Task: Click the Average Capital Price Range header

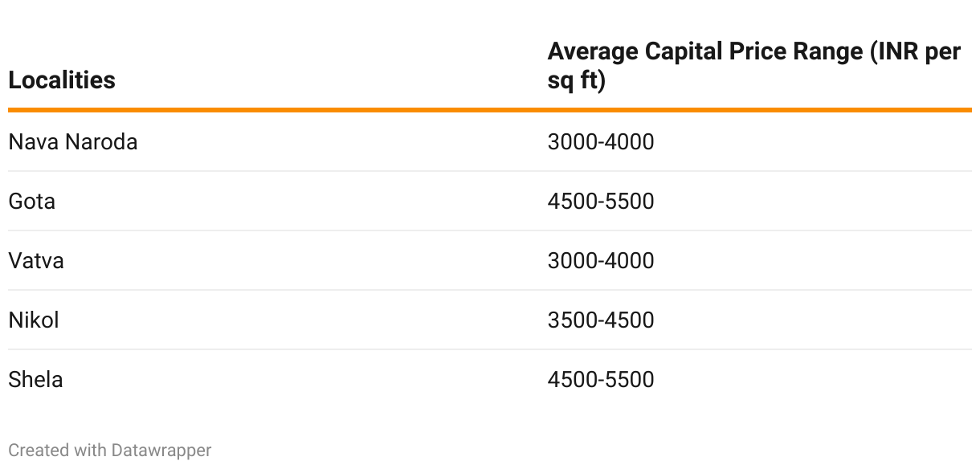Action: pyautogui.click(x=753, y=52)
